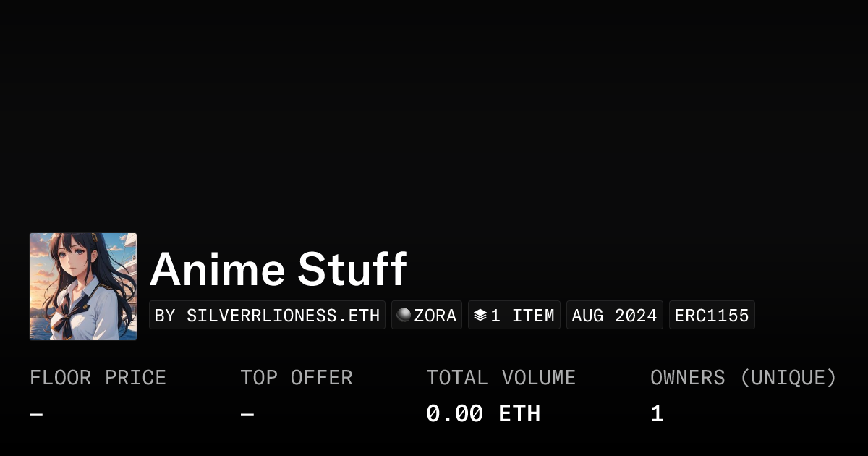
Task: Click the unique owners count 1
Action: click(657, 414)
